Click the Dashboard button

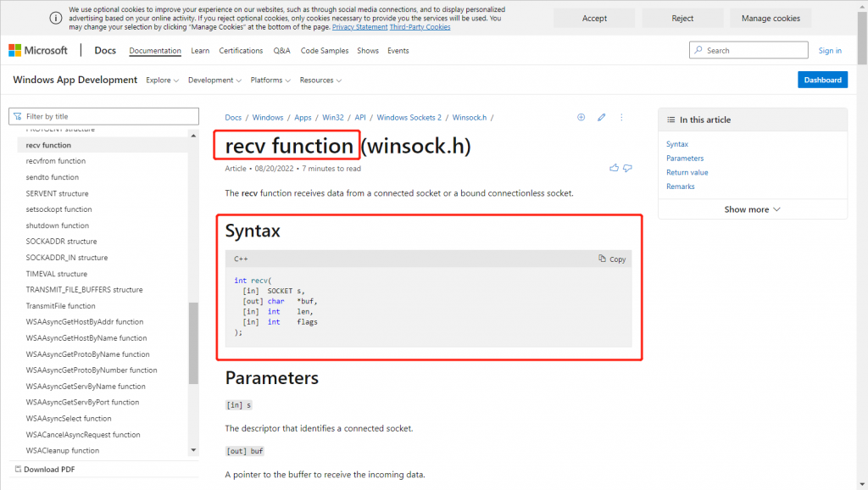822,80
